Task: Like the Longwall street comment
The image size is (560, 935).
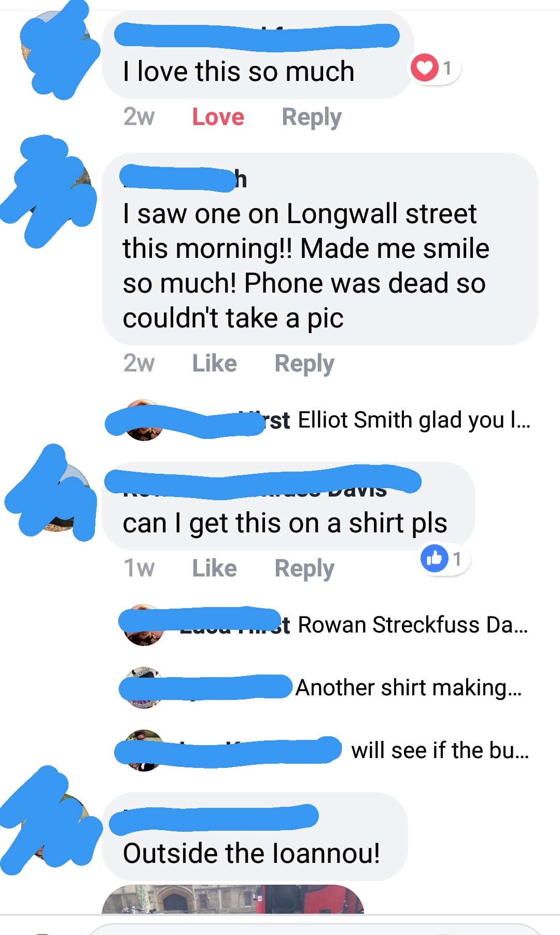Action: (x=214, y=363)
